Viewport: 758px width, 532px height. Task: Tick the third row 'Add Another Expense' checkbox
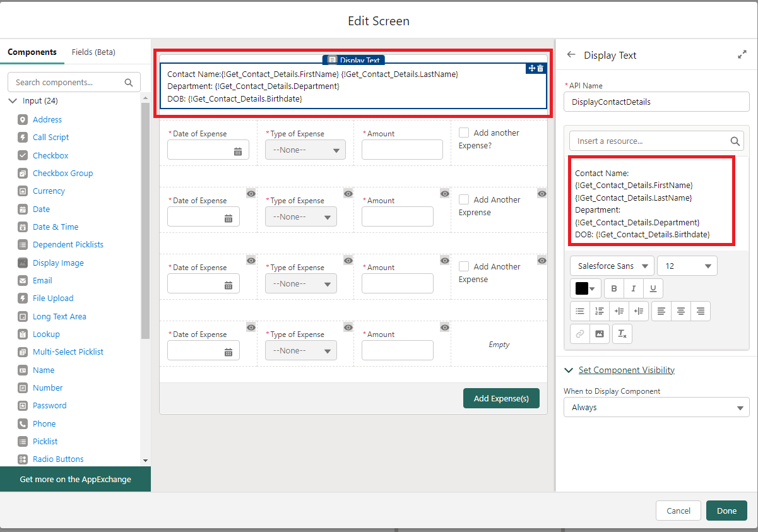(x=464, y=266)
